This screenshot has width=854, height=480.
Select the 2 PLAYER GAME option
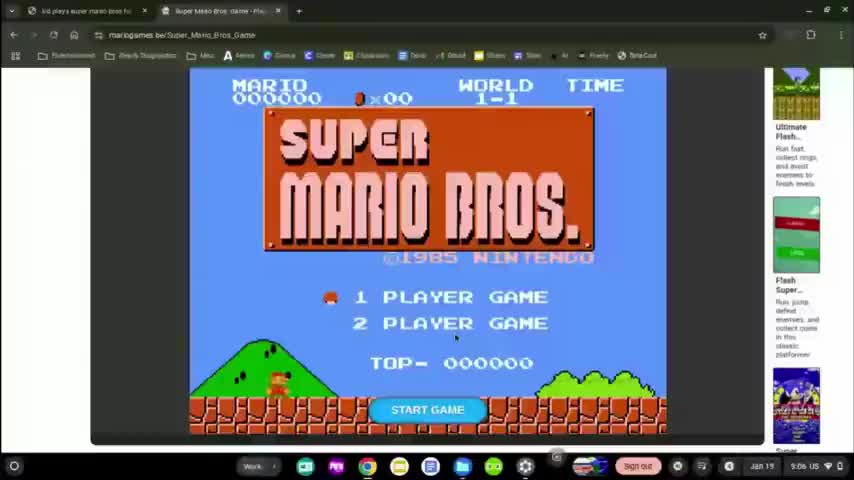click(x=451, y=323)
